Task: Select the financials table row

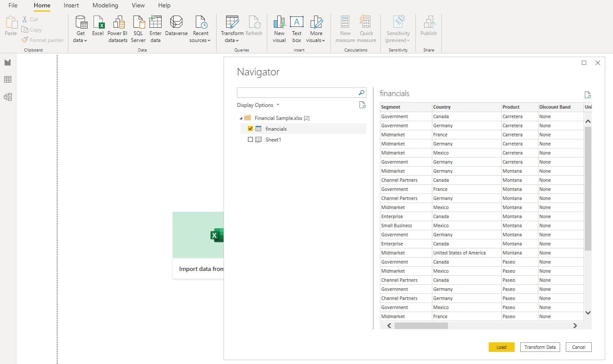Action: [303, 129]
